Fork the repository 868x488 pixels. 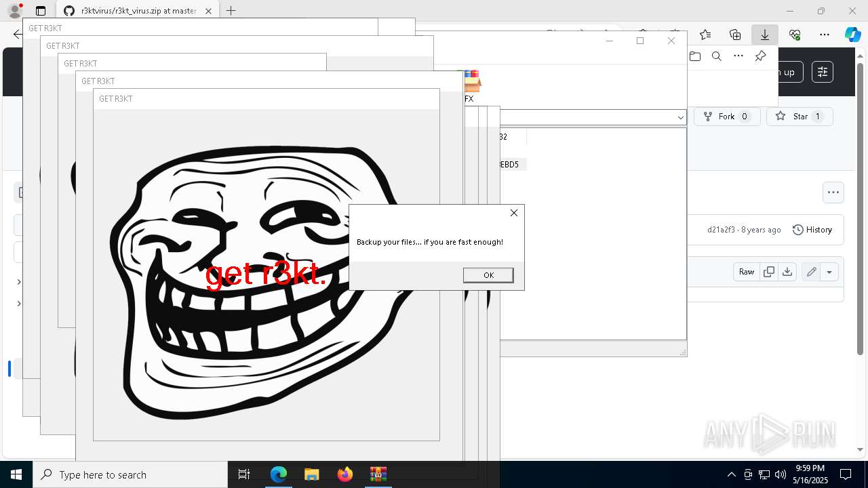pos(726,117)
